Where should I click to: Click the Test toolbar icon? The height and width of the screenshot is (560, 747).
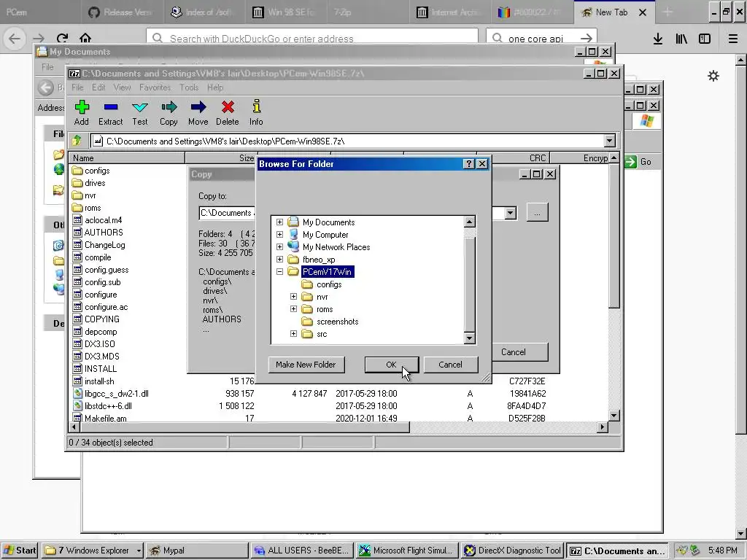140,107
